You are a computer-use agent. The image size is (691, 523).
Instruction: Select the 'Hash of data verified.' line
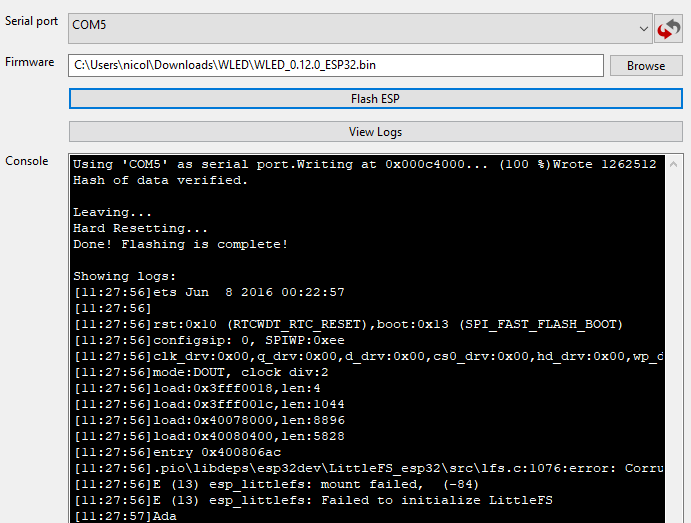coord(160,180)
